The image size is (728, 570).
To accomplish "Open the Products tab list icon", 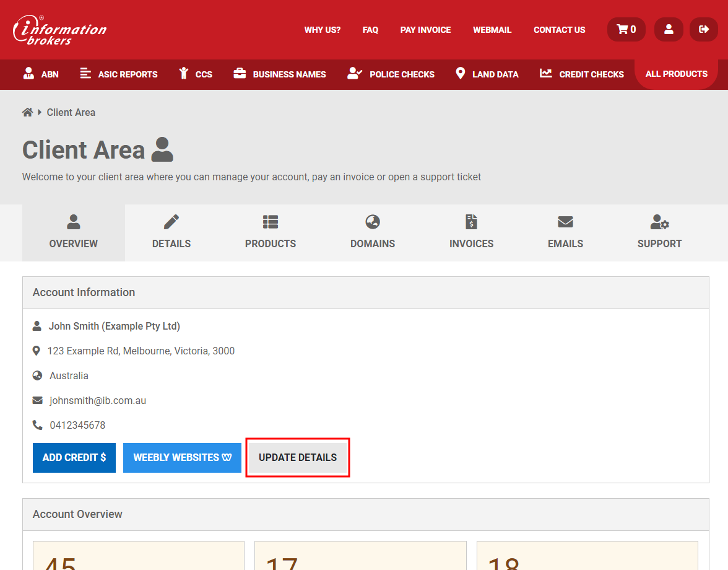I will pyautogui.click(x=270, y=222).
